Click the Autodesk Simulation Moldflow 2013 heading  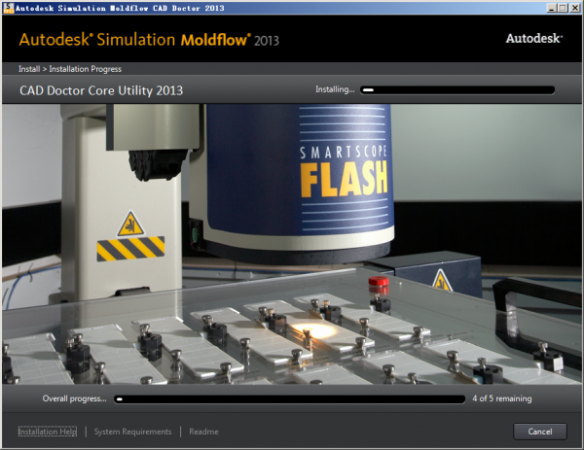(x=149, y=39)
